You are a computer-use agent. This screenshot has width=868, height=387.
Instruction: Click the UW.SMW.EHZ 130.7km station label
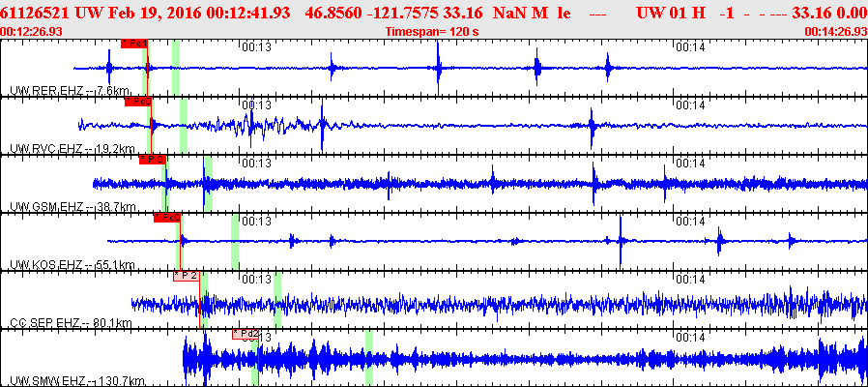[x=78, y=380]
